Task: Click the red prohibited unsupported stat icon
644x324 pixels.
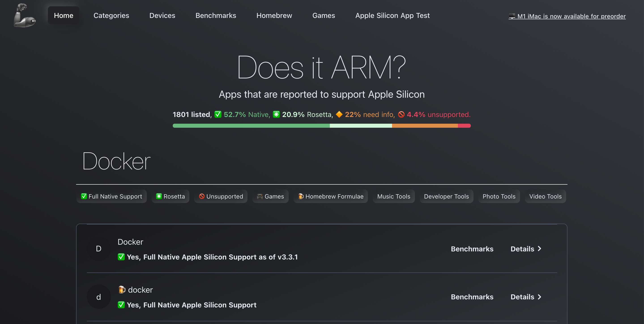Action: (401, 114)
